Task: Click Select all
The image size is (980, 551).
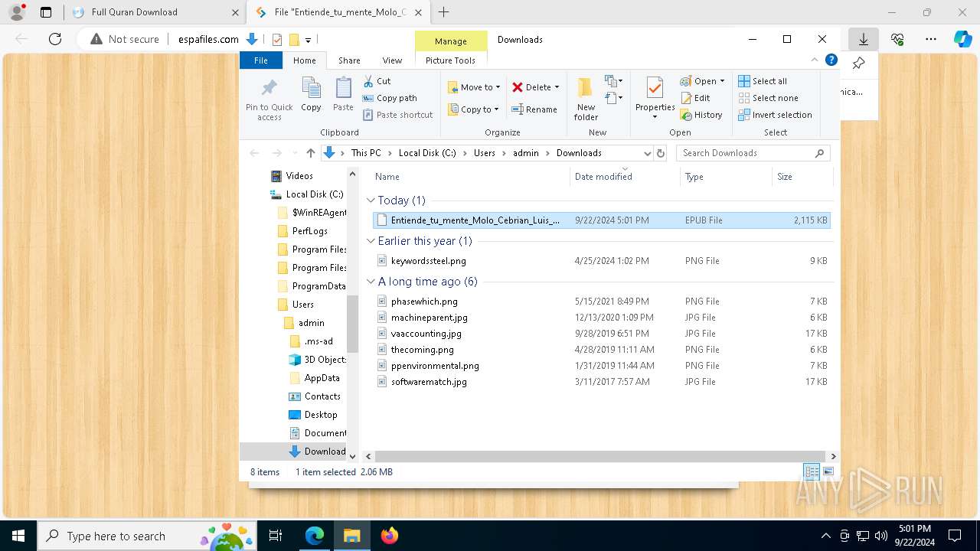Action: 763,81
